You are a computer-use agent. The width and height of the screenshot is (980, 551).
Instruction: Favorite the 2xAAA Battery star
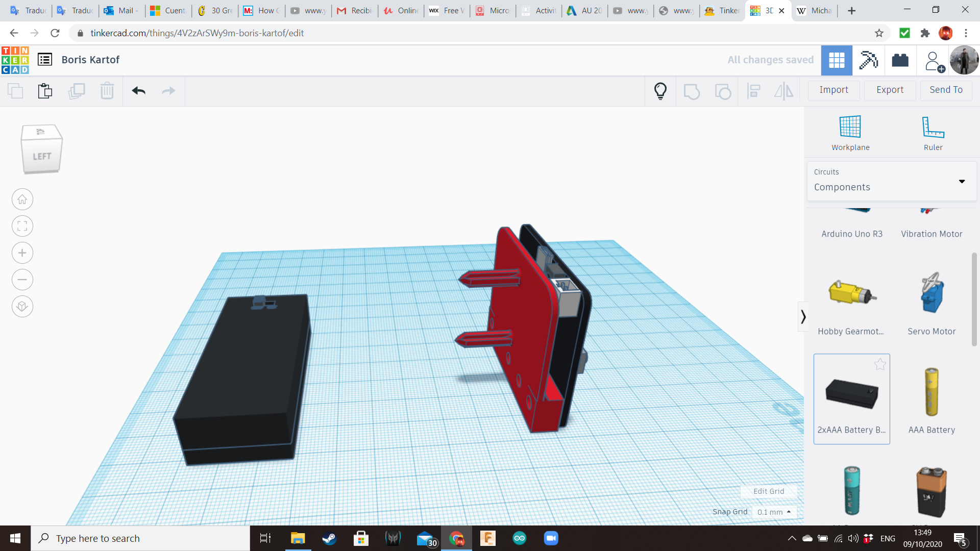(x=880, y=364)
